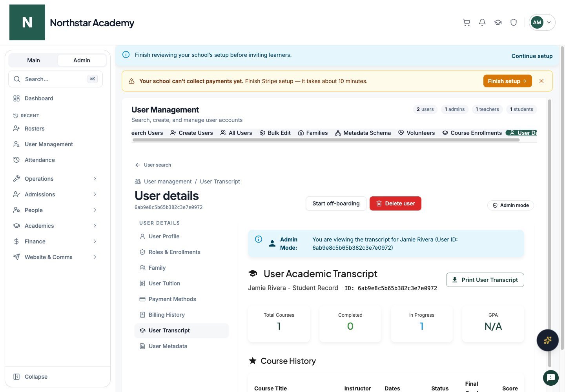Expand the Academics section
This screenshot has height=392, width=565.
point(55,226)
